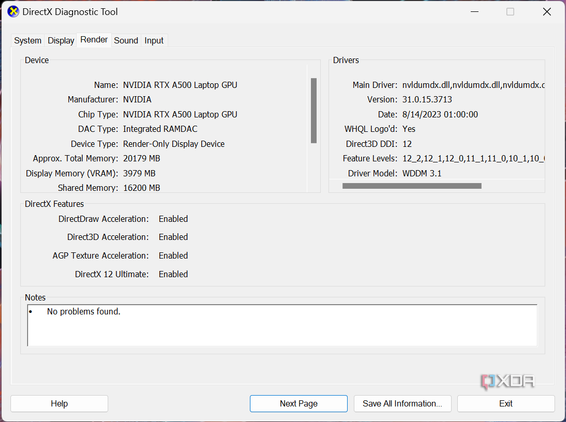The width and height of the screenshot is (566, 422).
Task: Click the No problems found note
Action: [x=83, y=311]
